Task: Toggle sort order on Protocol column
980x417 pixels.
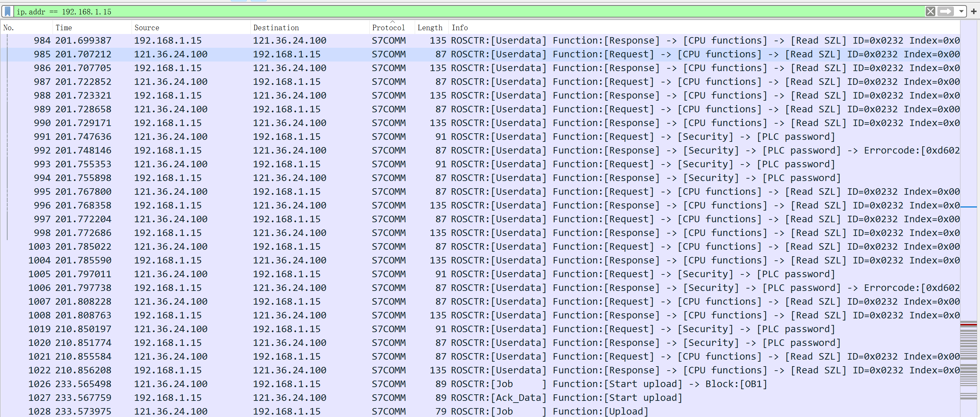Action: click(x=388, y=28)
